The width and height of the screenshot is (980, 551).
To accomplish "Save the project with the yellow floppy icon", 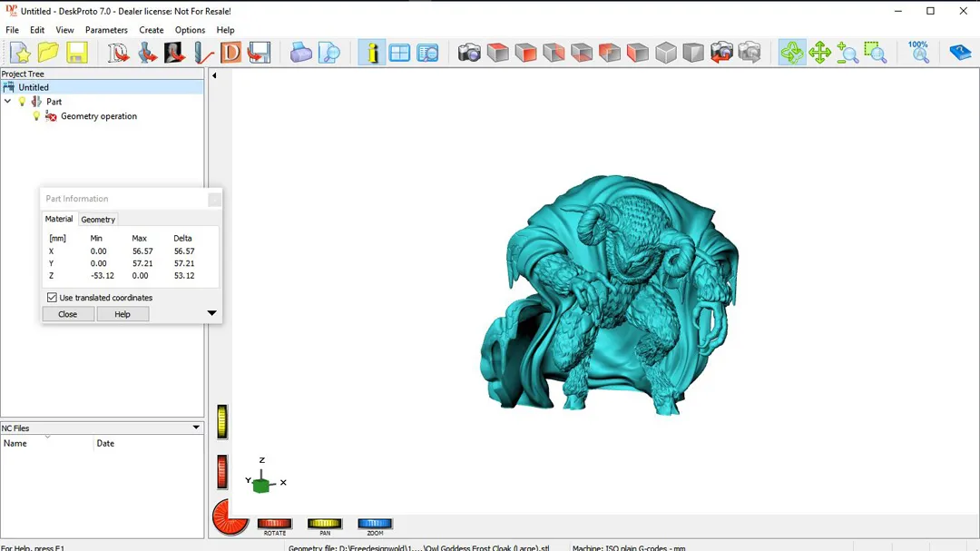I will click(77, 53).
